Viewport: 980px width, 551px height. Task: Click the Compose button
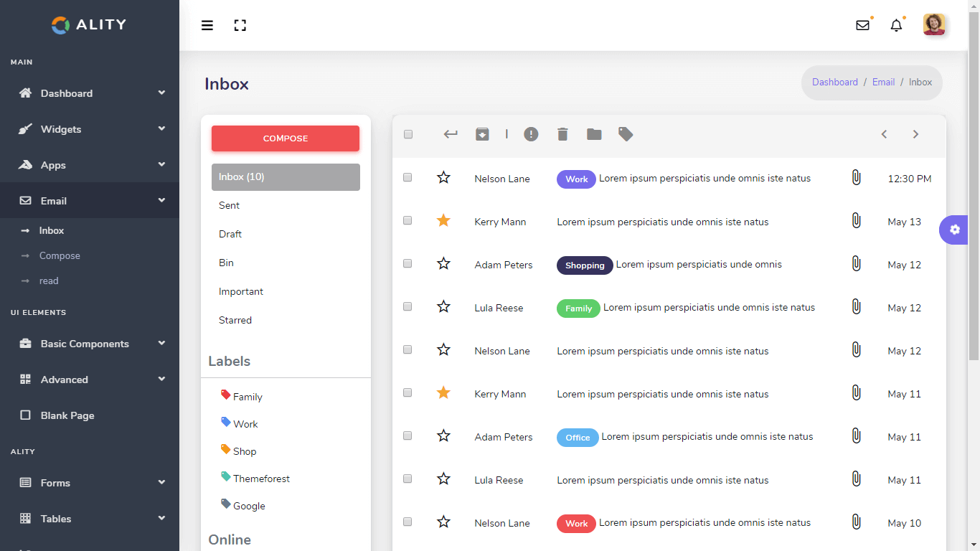pos(286,138)
